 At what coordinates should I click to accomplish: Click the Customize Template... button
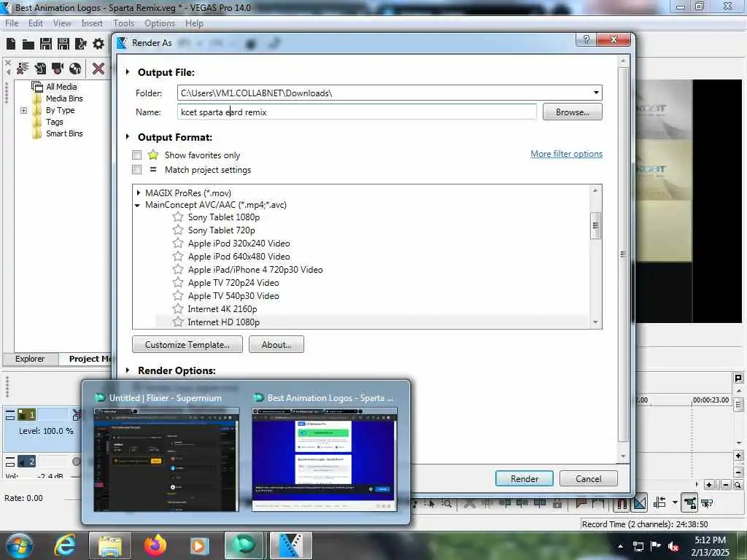(187, 344)
